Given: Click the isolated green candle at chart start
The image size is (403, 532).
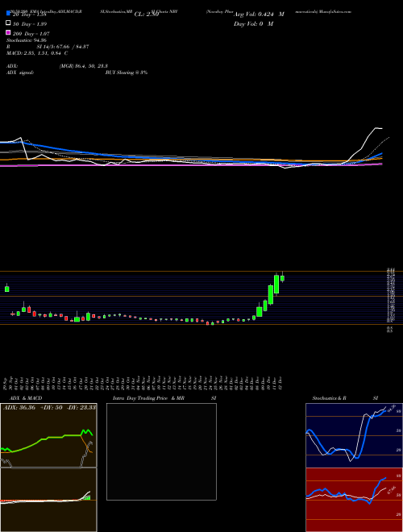Looking at the screenshot, I should (6, 289).
